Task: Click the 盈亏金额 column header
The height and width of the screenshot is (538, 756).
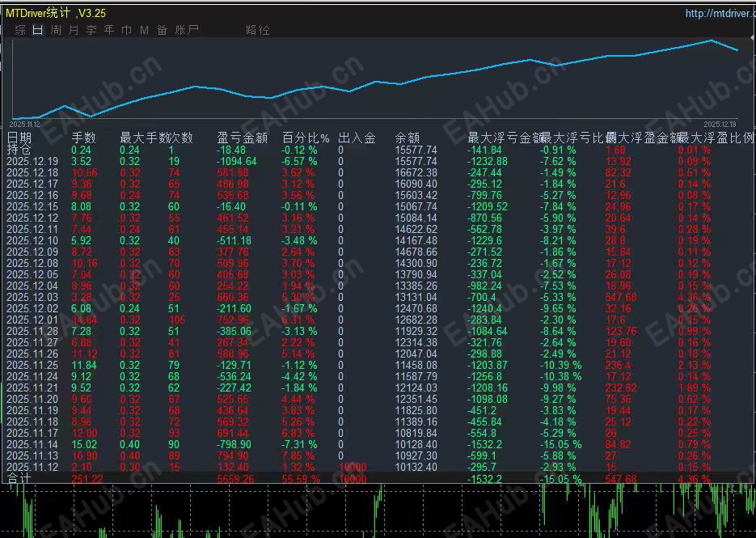Action: (x=242, y=138)
